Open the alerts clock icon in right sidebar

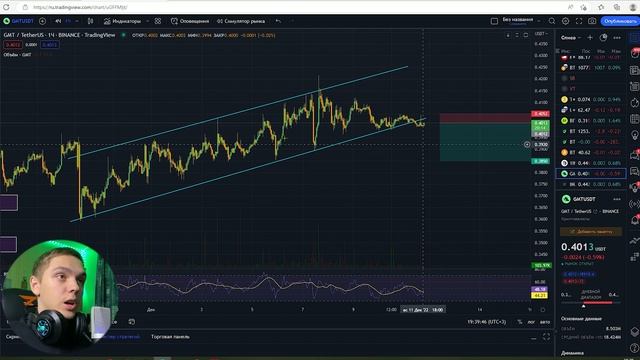[x=634, y=53]
